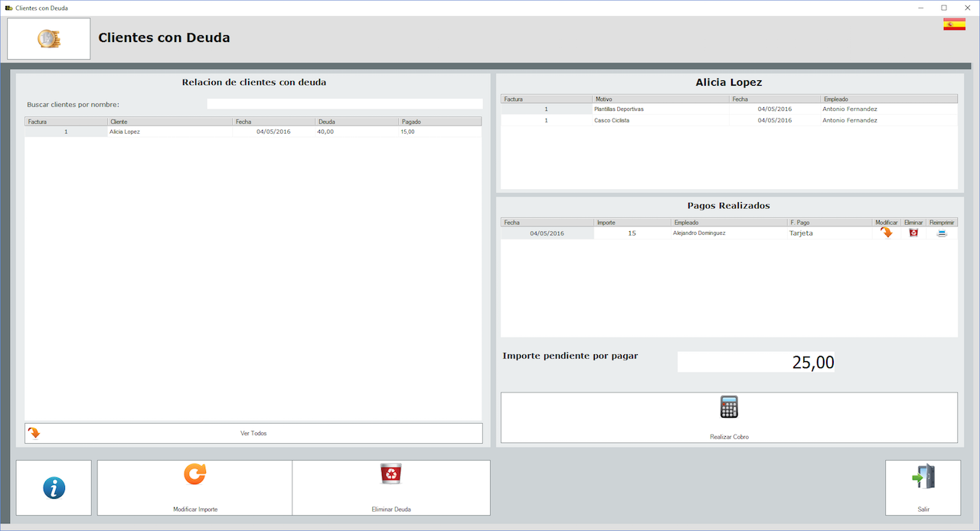Click the Importe column header in payments
The width and height of the screenshot is (980, 531).
(632, 223)
